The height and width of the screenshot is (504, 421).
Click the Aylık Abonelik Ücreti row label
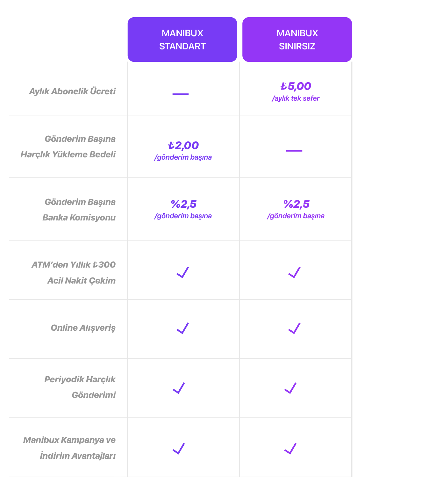point(72,91)
